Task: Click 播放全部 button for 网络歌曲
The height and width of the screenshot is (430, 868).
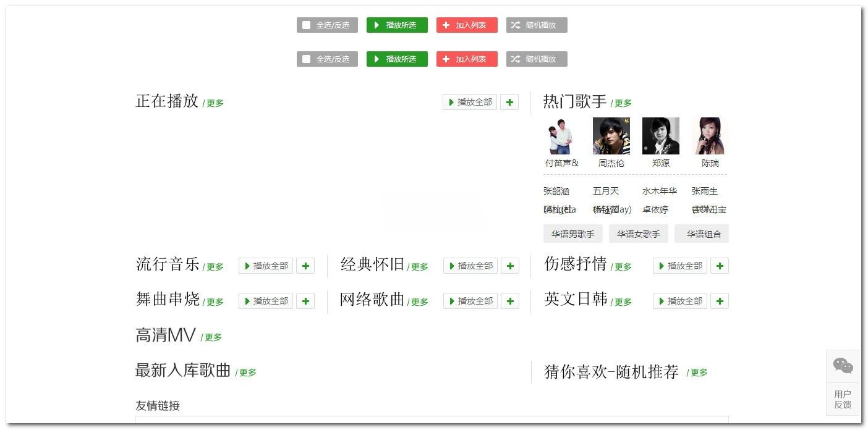Action: (470, 301)
